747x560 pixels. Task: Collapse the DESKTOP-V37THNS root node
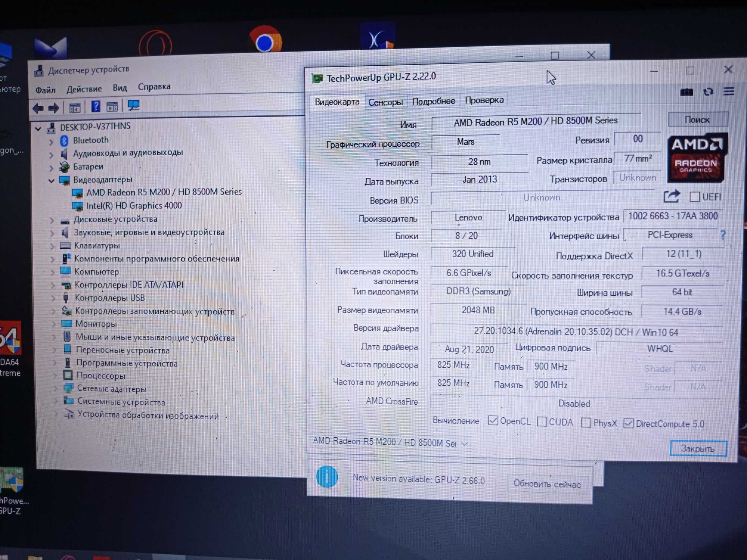point(38,129)
